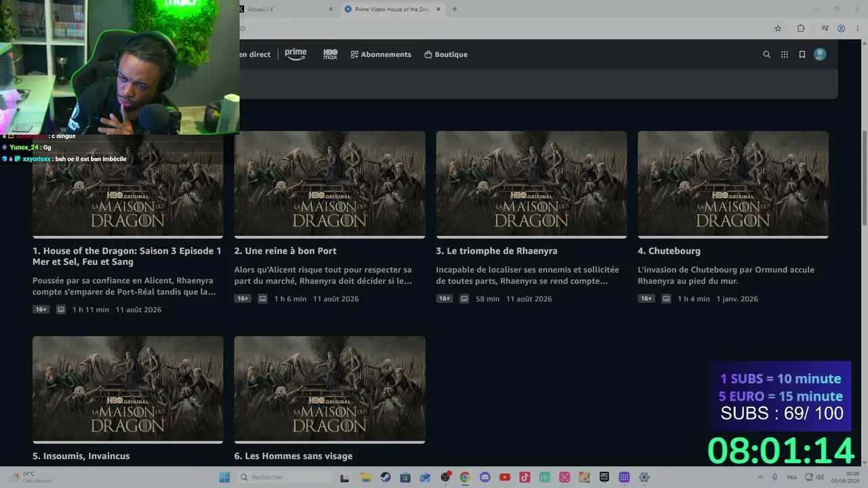Open File Explorer from the taskbar

366,477
